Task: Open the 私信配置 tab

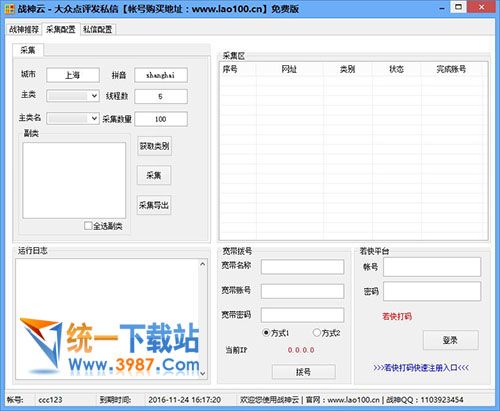Action: point(98,29)
